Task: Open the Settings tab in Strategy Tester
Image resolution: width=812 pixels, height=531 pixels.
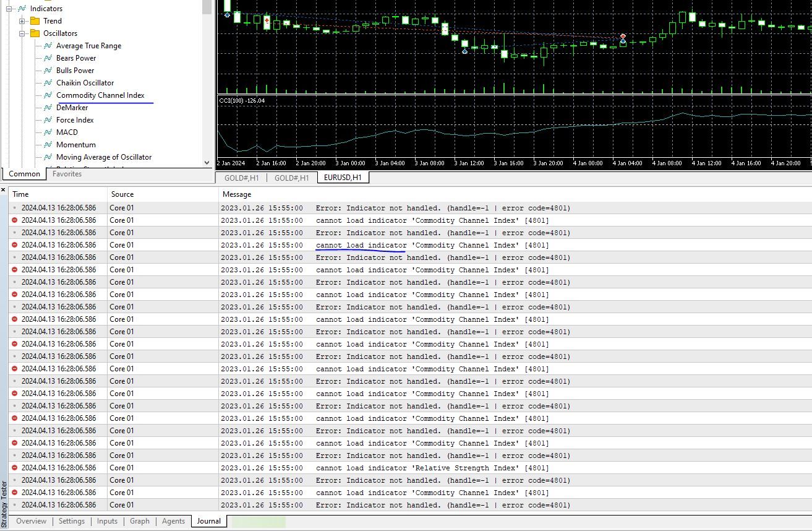Action: click(72, 521)
